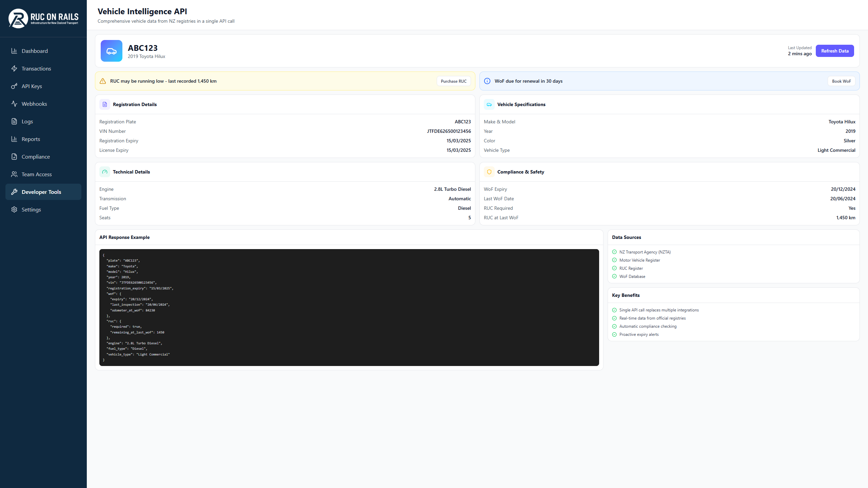This screenshot has width=868, height=488.
Task: Click the Reports bar chart icon
Action: 14,139
